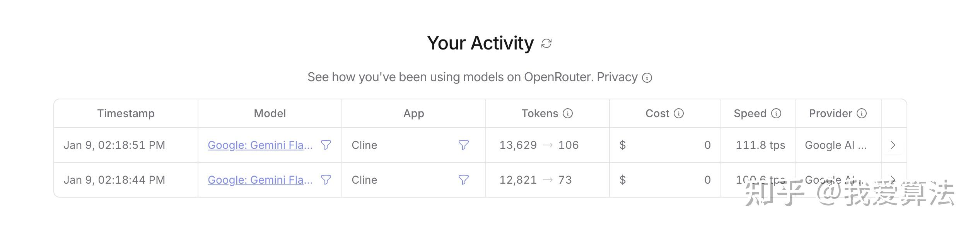This screenshot has height=232, width=980.
Task: Filter by the Gemini Flash model in first row
Action: point(326,145)
